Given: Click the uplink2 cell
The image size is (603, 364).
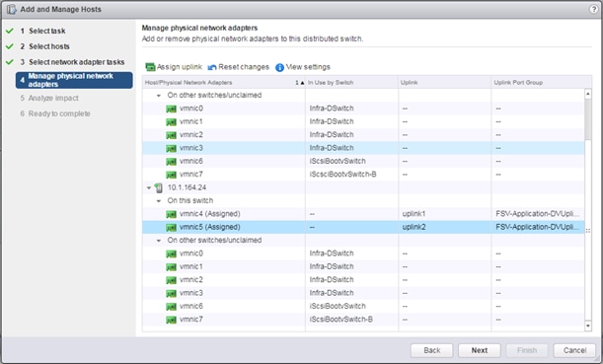Looking at the screenshot, I should (414, 227).
